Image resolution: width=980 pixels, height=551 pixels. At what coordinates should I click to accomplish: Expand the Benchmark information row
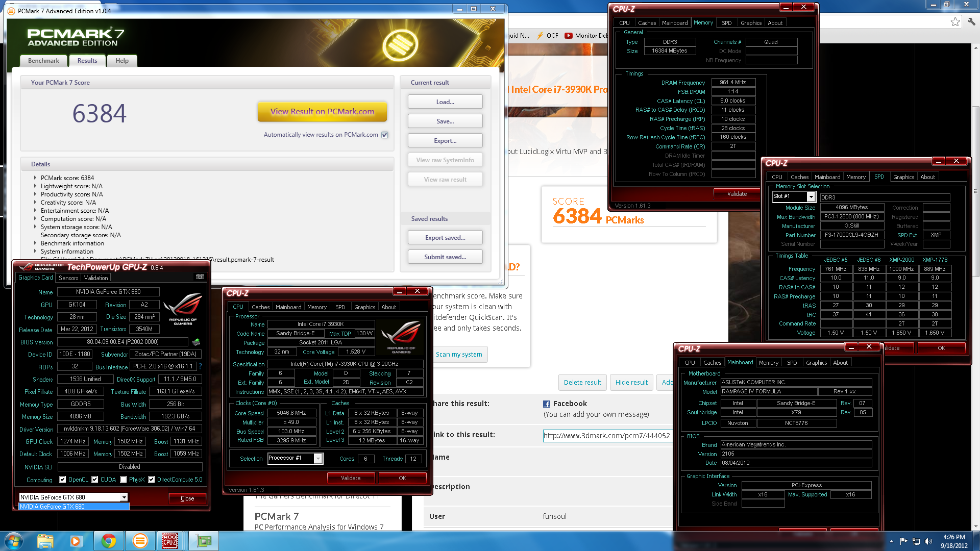(x=35, y=243)
